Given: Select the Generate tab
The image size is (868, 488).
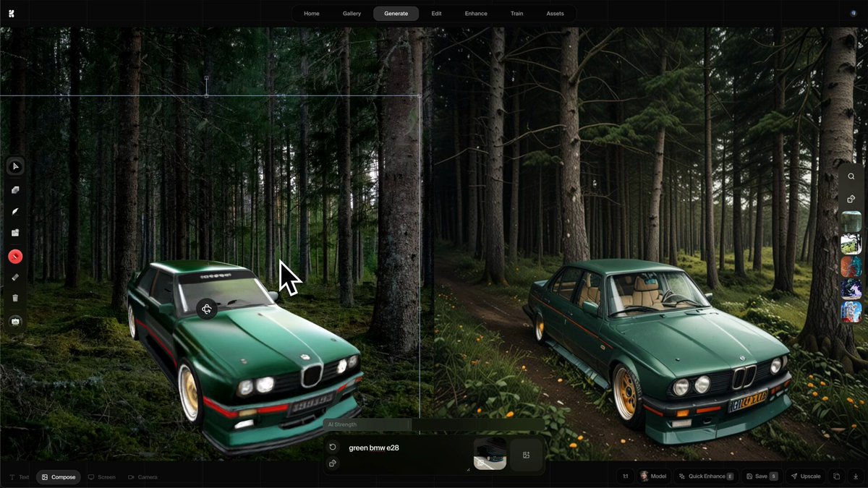Looking at the screenshot, I should [x=396, y=14].
